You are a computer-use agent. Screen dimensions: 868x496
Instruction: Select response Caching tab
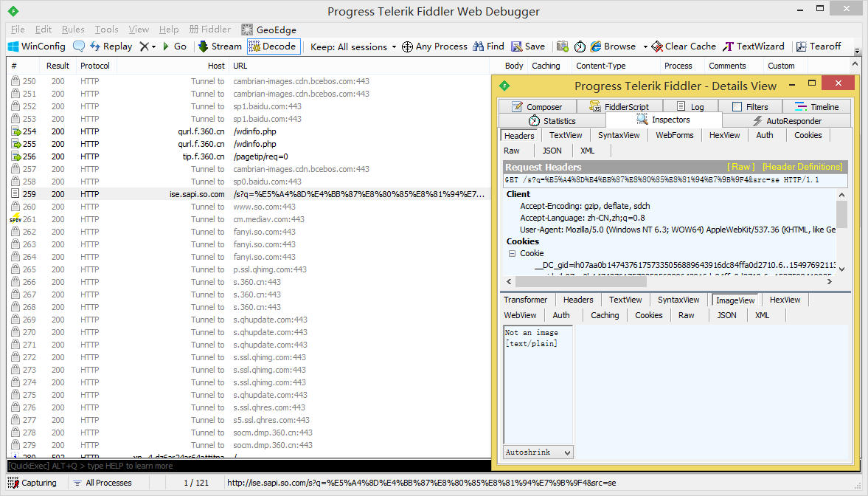(x=605, y=315)
